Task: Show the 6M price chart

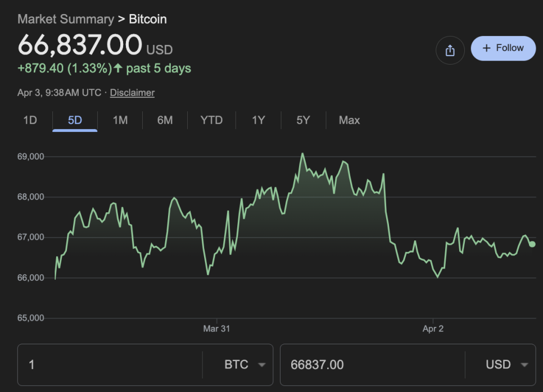Action: [x=165, y=120]
